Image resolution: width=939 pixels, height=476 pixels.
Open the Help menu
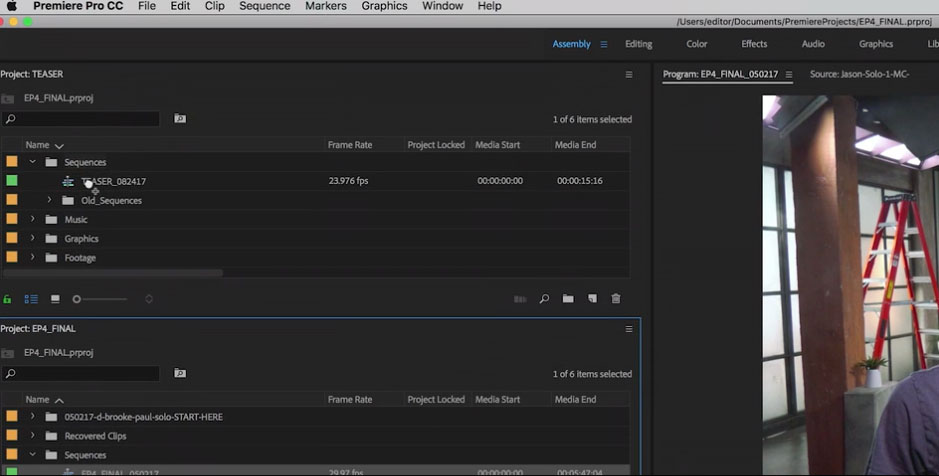489,6
